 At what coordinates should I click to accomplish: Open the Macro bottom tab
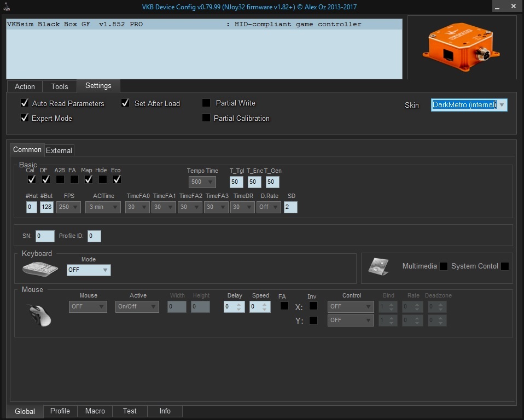tap(95, 411)
